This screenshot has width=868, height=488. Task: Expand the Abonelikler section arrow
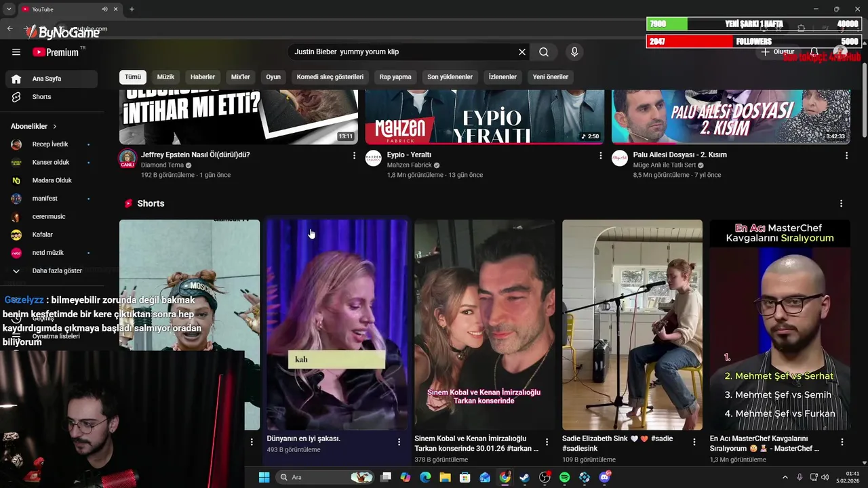(55, 127)
